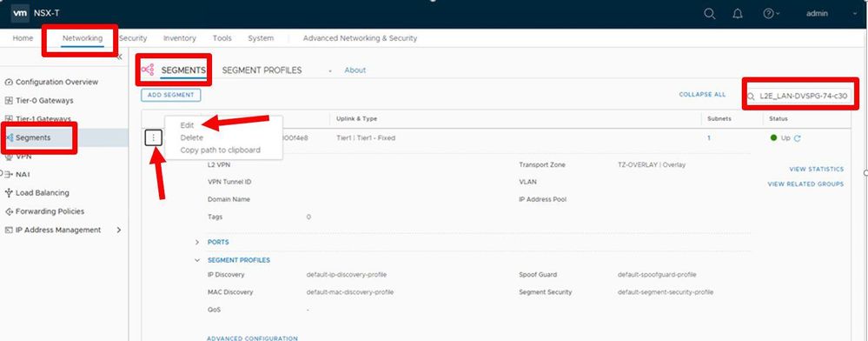Select the SEGMENTS sub-tab
The width and height of the screenshot is (868, 341).
[183, 70]
